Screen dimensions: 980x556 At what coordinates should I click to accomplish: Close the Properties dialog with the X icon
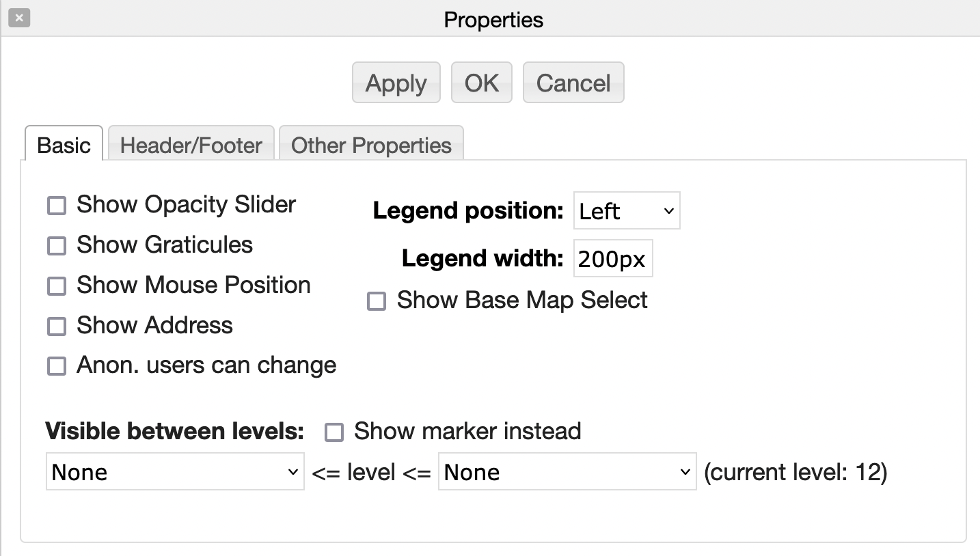pos(19,18)
